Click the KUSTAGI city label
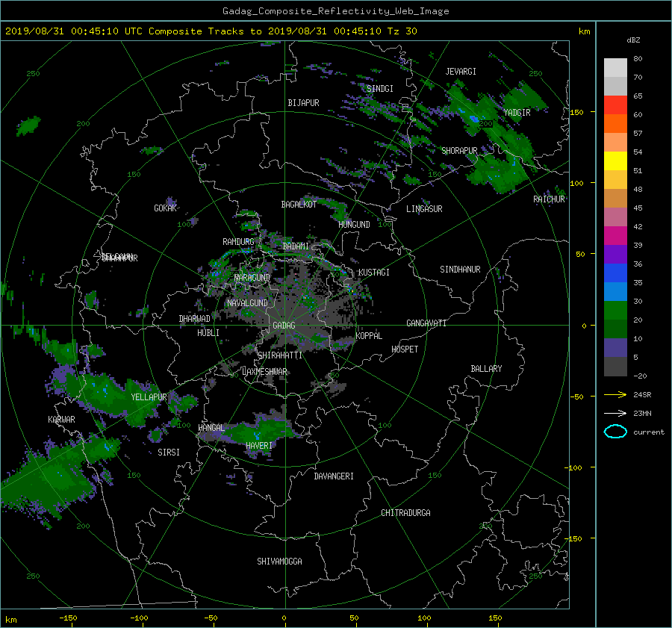Screen dimensions: 672x628 pos(374,273)
